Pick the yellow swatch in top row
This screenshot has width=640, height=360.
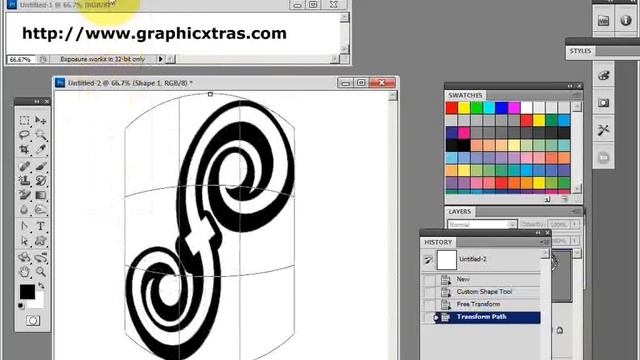(464, 108)
